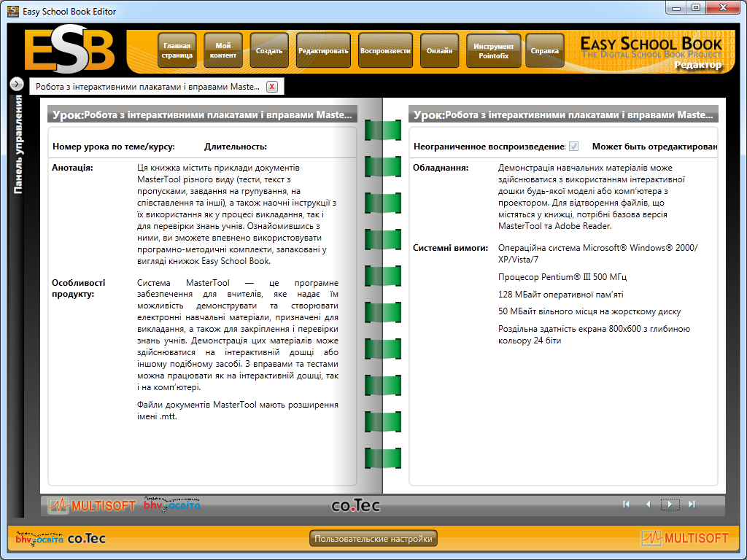This screenshot has height=560, width=747.
Task: Click the Особливості продукту label
Action: (x=78, y=288)
